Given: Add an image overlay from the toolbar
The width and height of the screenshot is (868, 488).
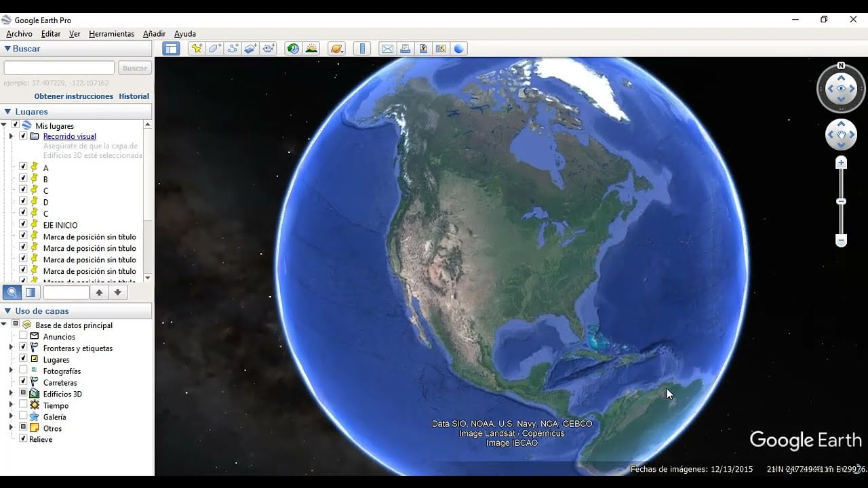Looking at the screenshot, I should pyautogui.click(x=251, y=48).
